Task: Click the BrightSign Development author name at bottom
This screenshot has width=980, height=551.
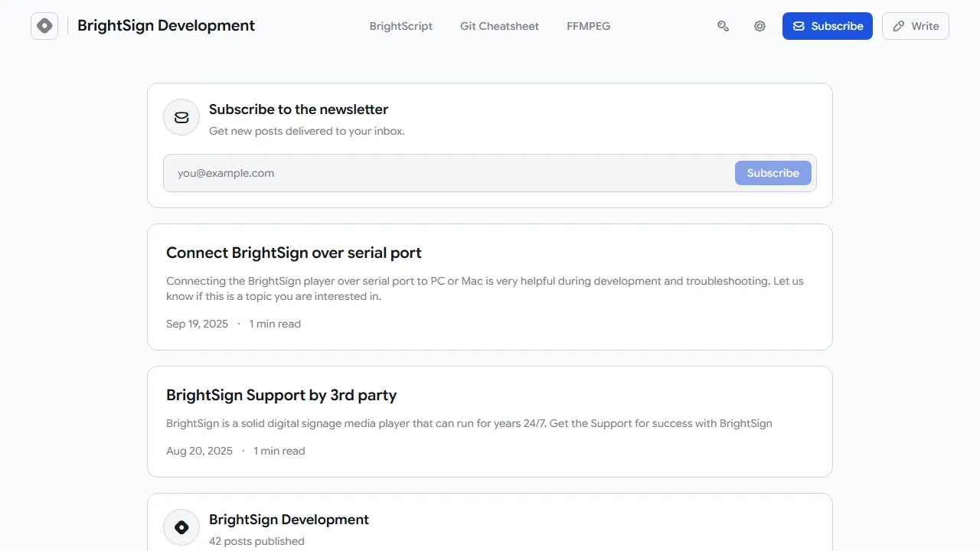Action: pos(289,519)
